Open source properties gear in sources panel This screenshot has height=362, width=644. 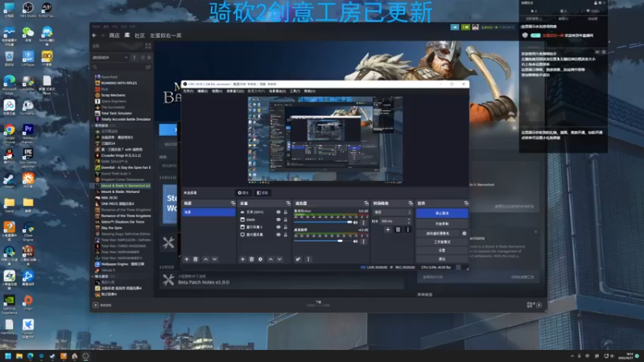pos(260,259)
